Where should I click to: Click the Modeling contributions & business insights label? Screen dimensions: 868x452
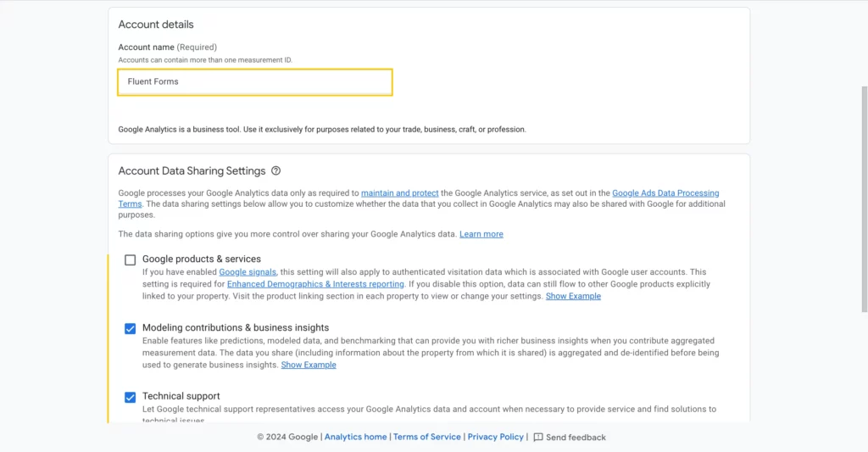coord(236,327)
